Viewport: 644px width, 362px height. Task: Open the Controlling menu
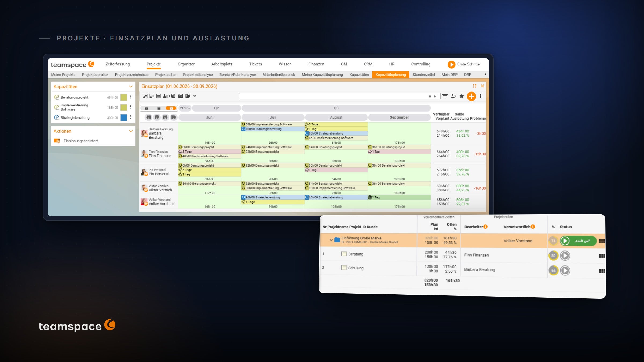[x=420, y=64]
